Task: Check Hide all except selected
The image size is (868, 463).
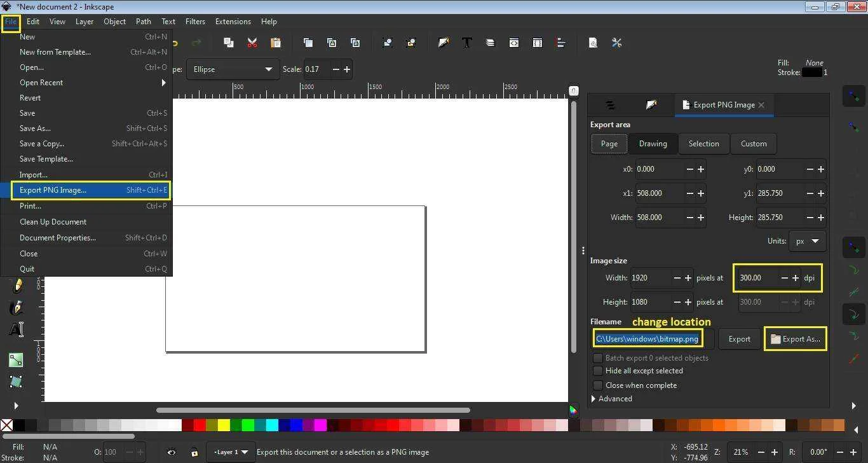Action: point(598,371)
